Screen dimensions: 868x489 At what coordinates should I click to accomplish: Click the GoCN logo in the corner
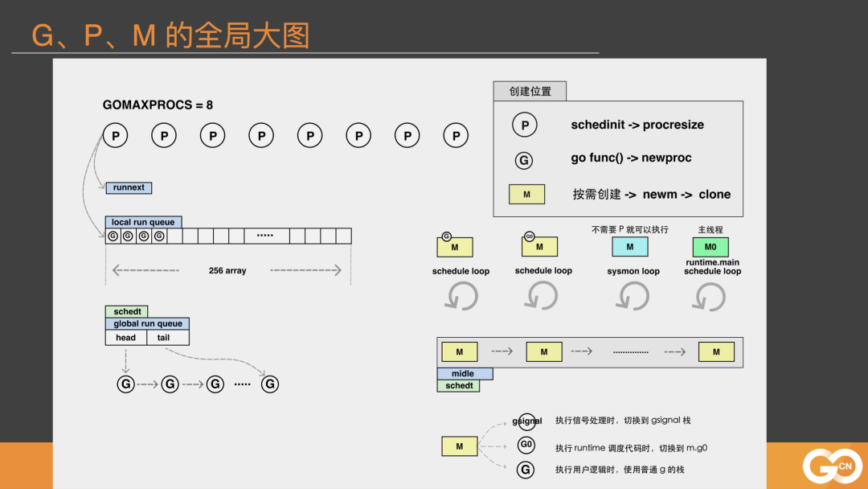click(x=833, y=466)
